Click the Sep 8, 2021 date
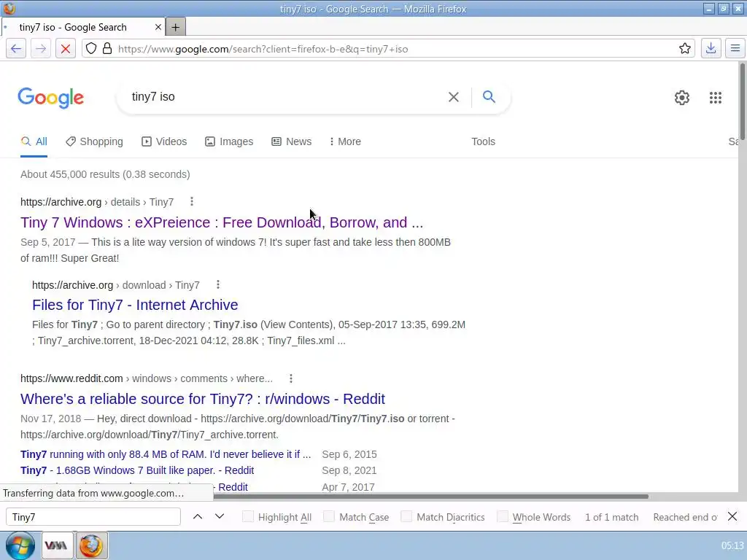Image resolution: width=747 pixels, height=560 pixels. click(x=349, y=470)
